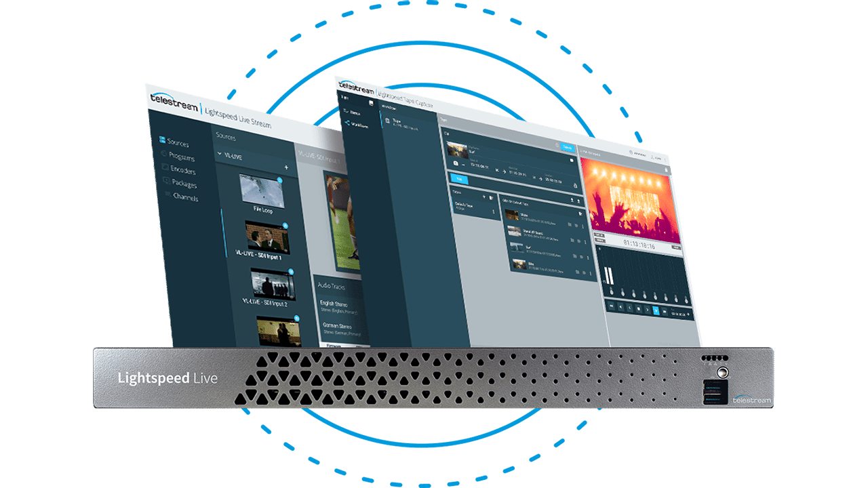Click the highlighted play transport button

(656, 310)
